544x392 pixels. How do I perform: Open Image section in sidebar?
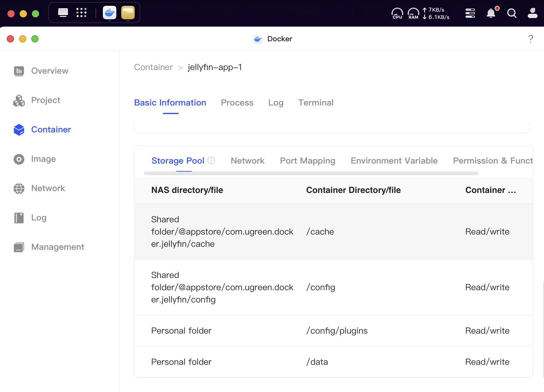(x=43, y=159)
